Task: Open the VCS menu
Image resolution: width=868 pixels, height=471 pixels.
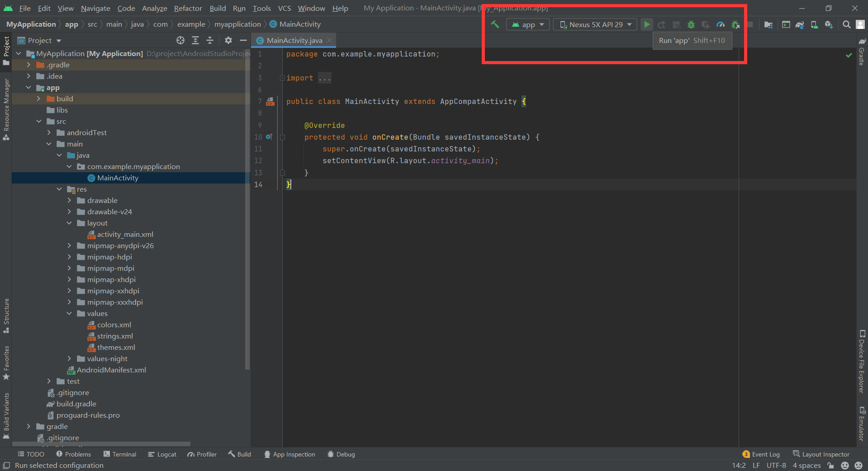Action: 284,8
